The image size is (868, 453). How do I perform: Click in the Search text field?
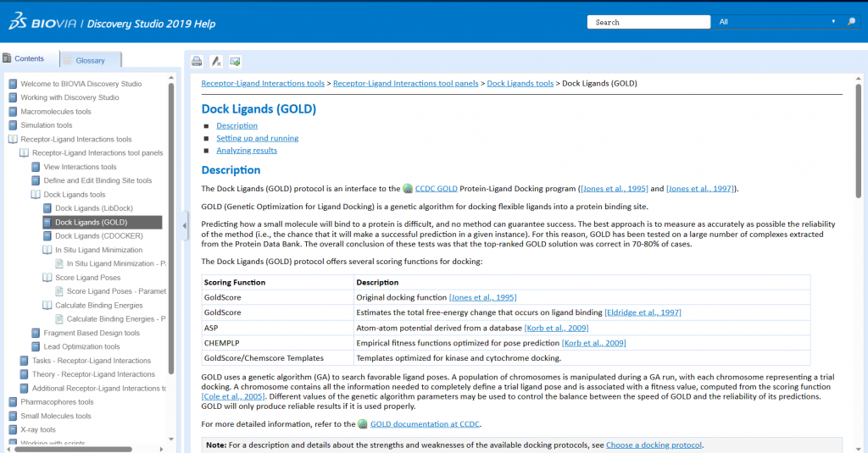648,22
